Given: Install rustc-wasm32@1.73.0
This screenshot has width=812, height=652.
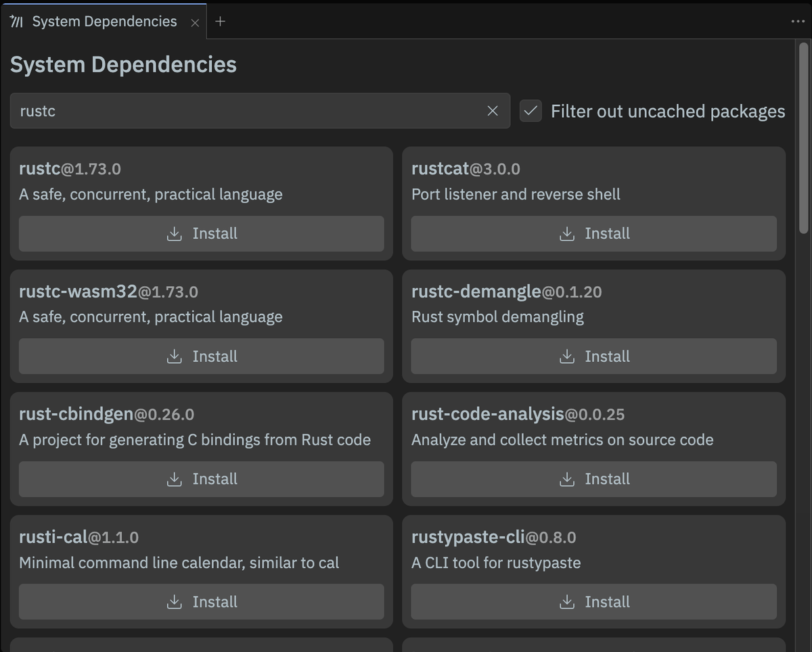Looking at the screenshot, I should (x=201, y=356).
